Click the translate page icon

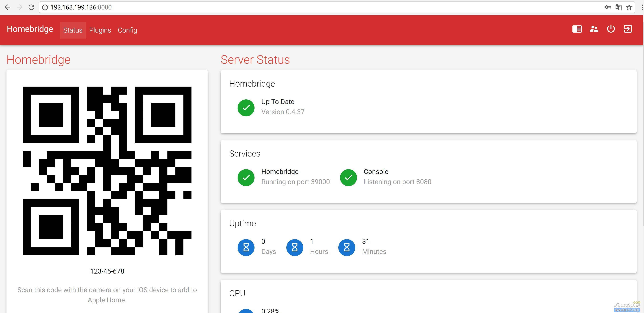(x=618, y=7)
